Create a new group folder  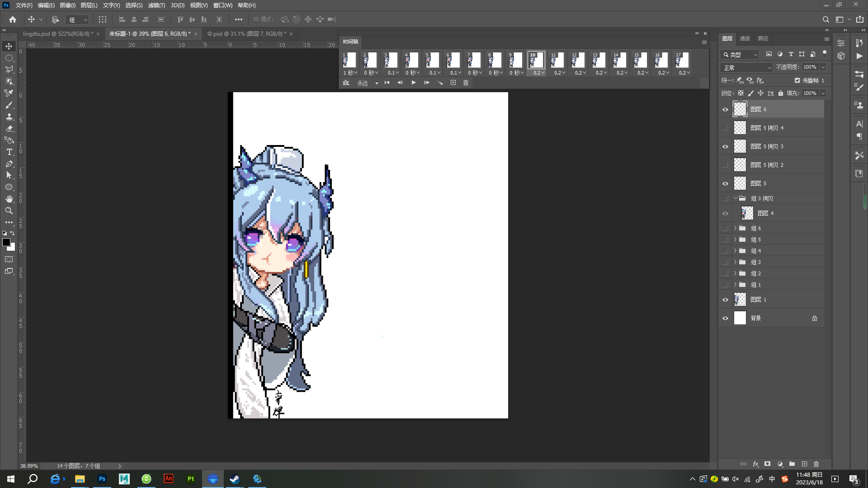pyautogui.click(x=792, y=464)
